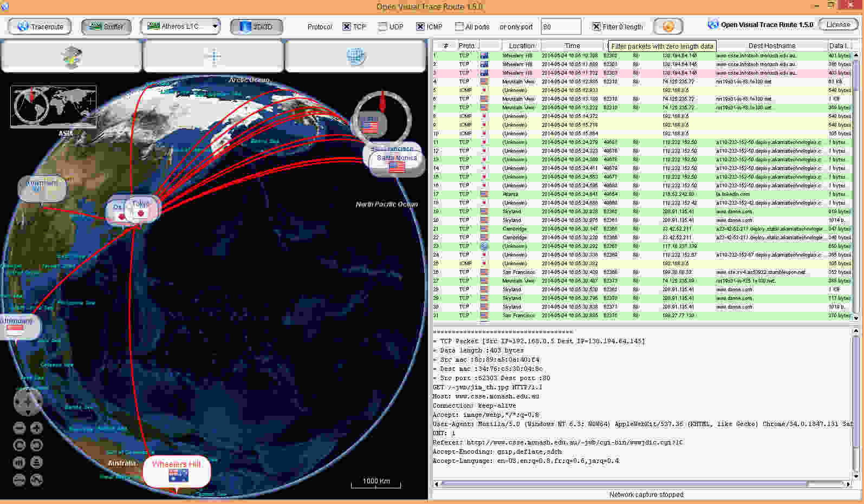This screenshot has height=504, width=864.
Task: Click the pan navigation control pad
Action: (x=28, y=401)
